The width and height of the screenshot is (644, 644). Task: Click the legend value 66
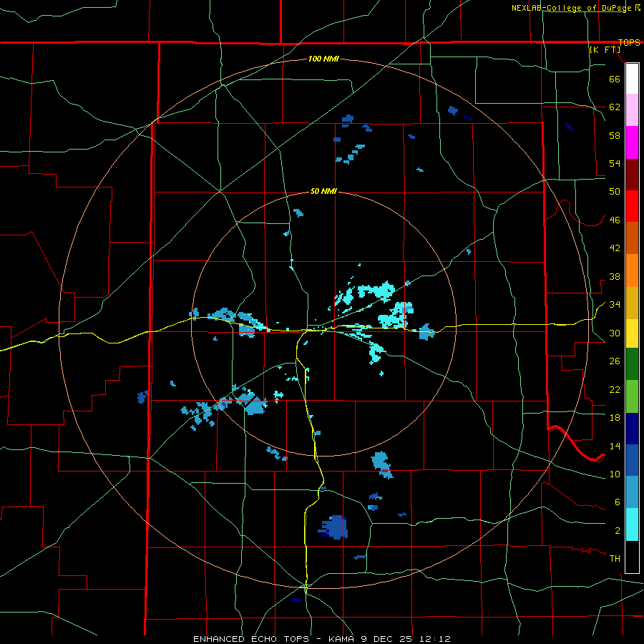615,79
